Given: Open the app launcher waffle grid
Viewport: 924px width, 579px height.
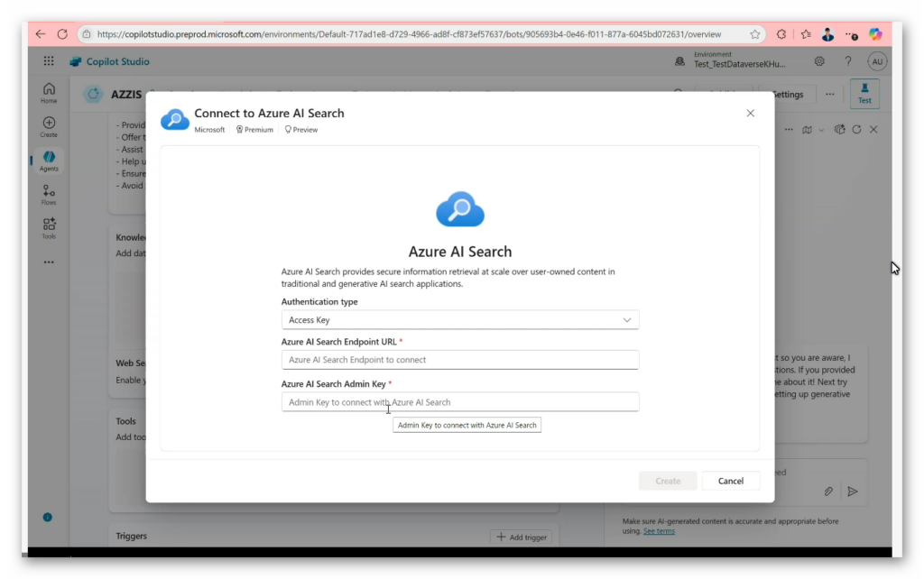Looking at the screenshot, I should 49,61.
